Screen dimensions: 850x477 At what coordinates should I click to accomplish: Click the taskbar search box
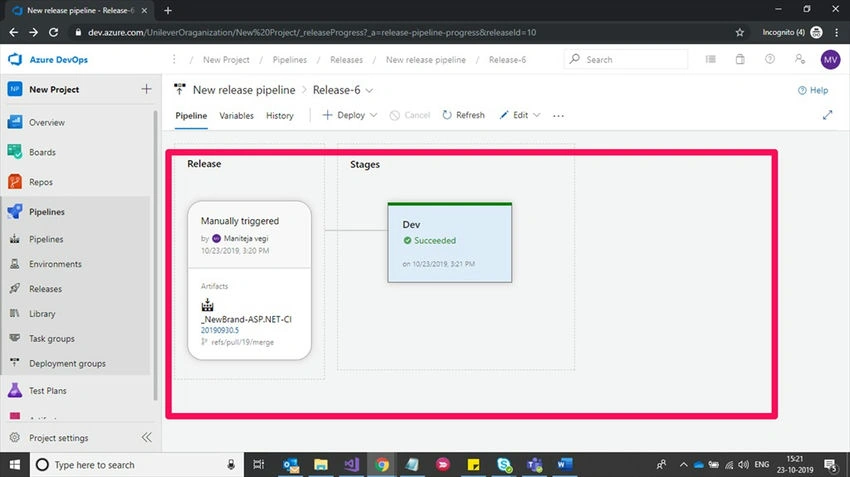[x=136, y=465]
